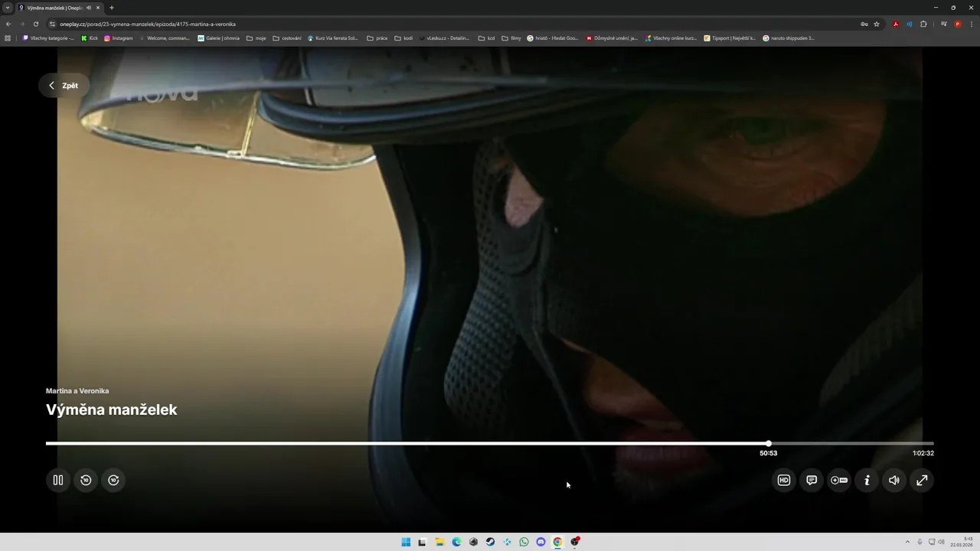Switch to Chrome in the taskbar
The width and height of the screenshot is (980, 551).
coord(557,542)
